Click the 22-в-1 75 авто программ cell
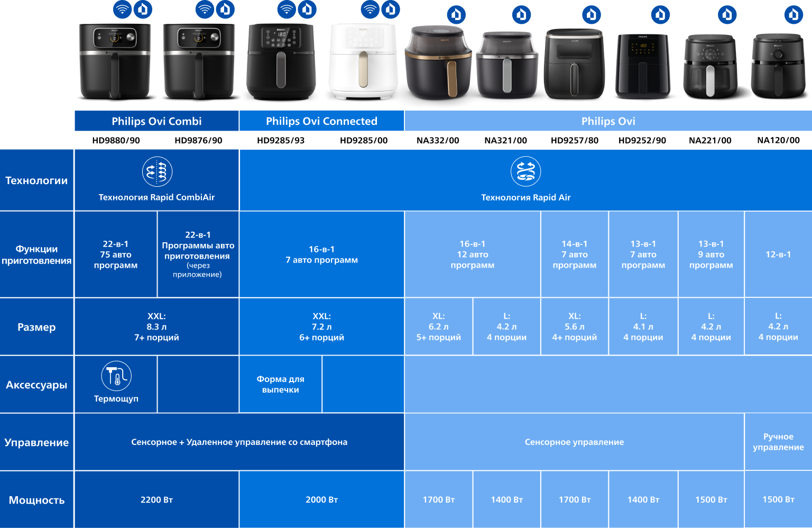Screen dimensions: 812x528 116,254
